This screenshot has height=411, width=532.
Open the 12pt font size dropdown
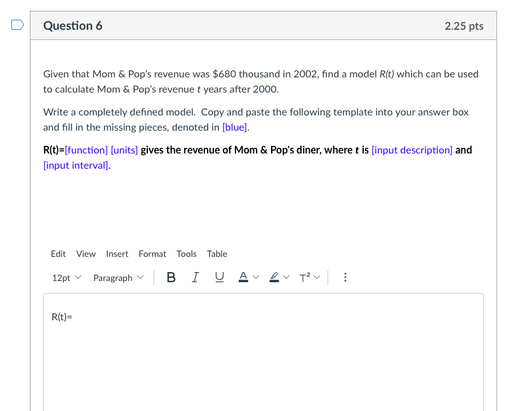[x=66, y=277]
